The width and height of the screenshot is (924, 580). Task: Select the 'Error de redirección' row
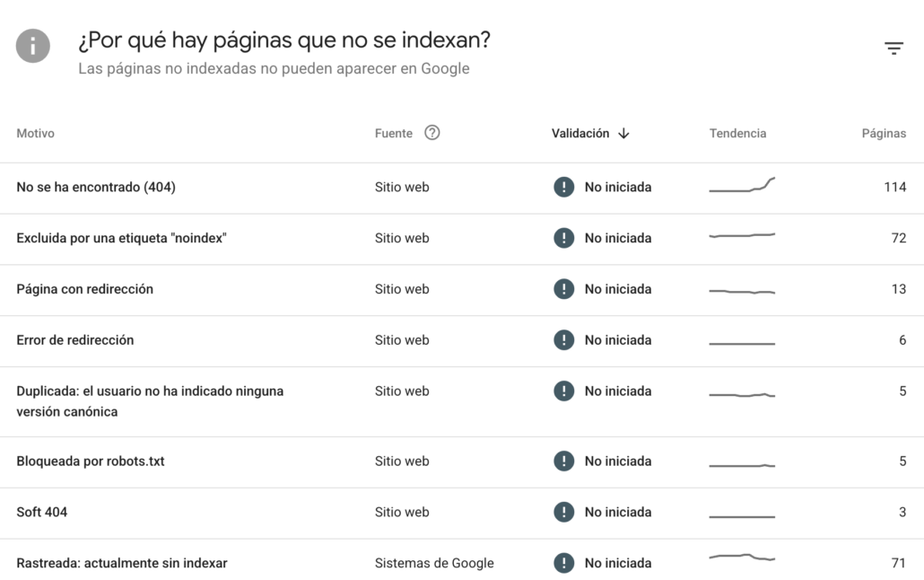point(462,341)
